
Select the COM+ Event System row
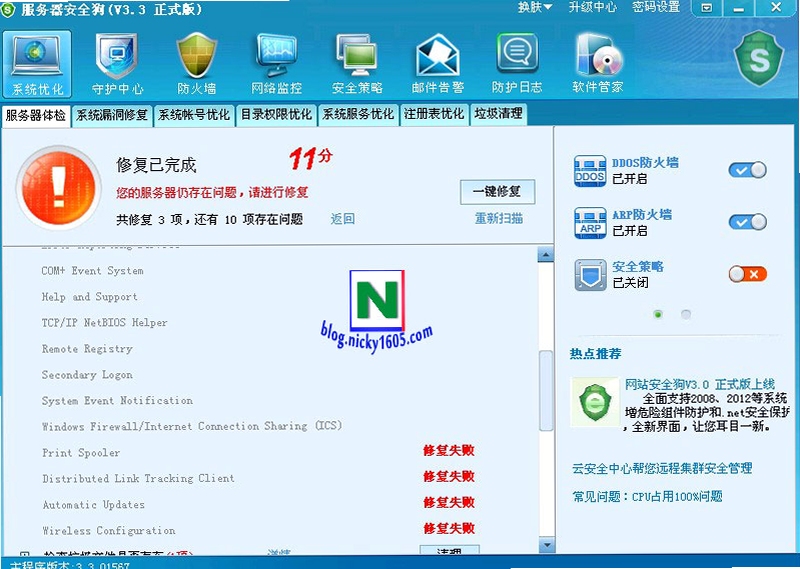click(92, 271)
